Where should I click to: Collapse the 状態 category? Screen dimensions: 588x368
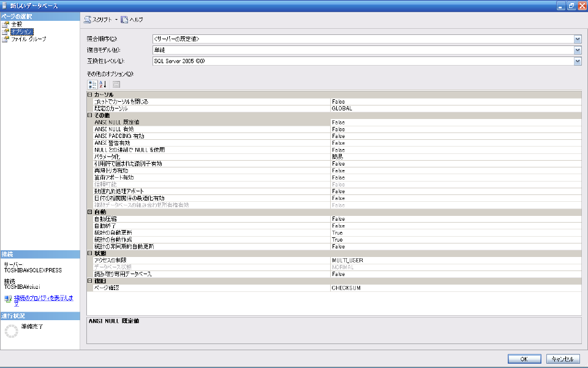click(89, 253)
